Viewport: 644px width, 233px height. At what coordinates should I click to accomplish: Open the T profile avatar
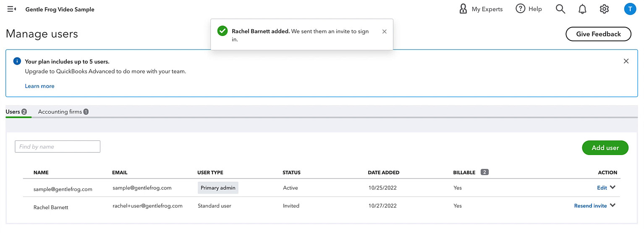630,9
